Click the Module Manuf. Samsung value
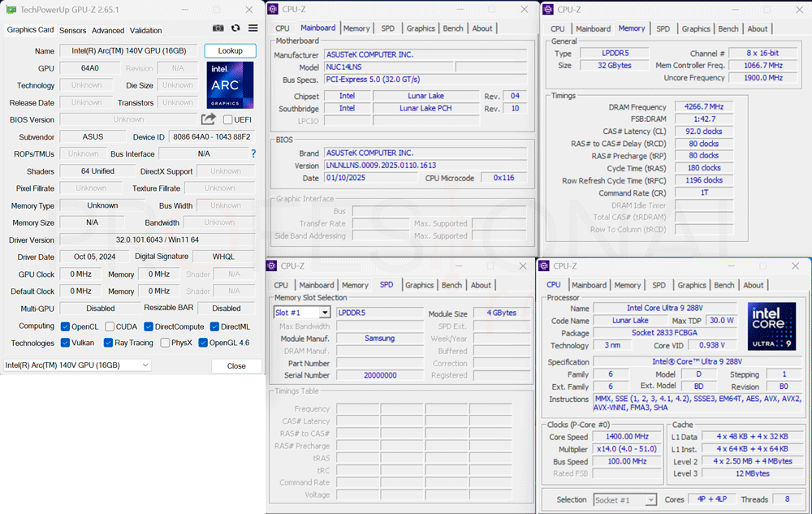This screenshot has height=514, width=812. coord(379,338)
